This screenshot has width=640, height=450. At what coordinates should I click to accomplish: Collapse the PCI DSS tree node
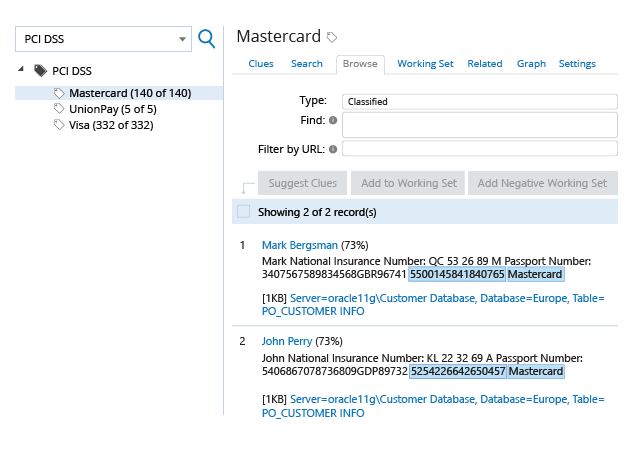click(x=21, y=69)
